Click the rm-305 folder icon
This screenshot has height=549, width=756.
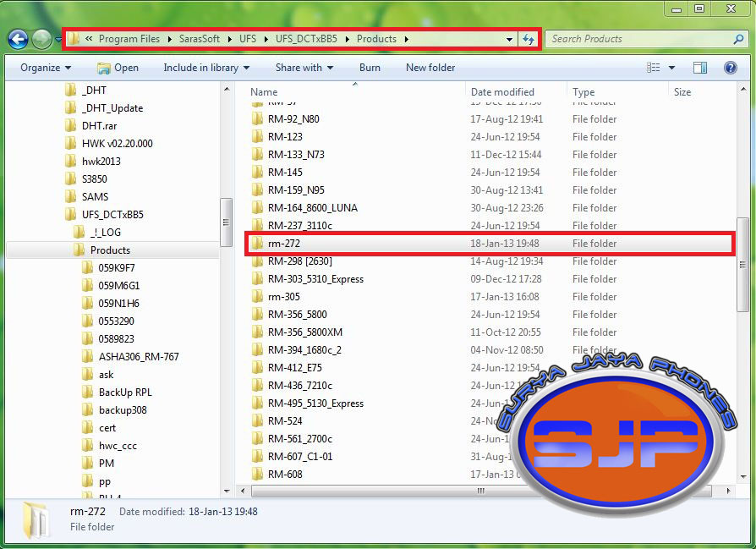pos(257,297)
